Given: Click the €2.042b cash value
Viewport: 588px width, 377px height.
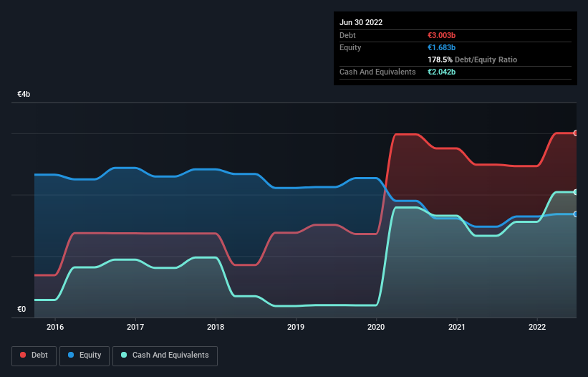Looking at the screenshot, I should [441, 72].
